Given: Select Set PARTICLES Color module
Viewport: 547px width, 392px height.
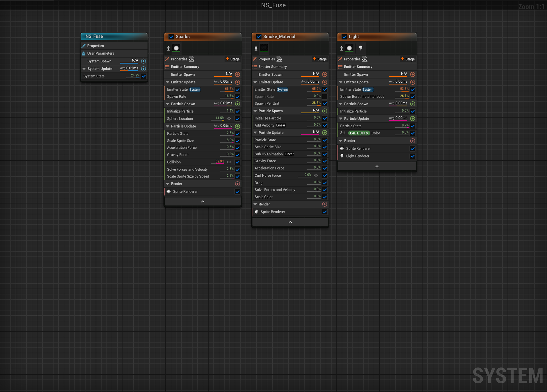Looking at the screenshot, I should [x=377, y=133].
